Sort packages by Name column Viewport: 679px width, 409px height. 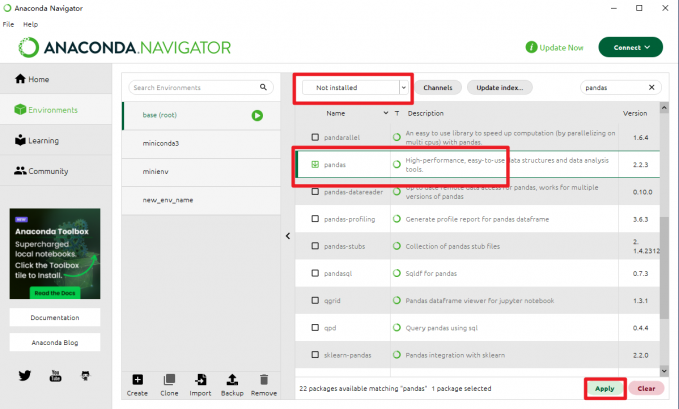336,113
